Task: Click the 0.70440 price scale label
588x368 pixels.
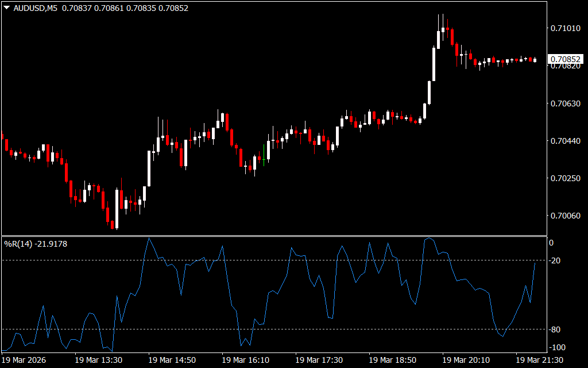Action: (x=565, y=141)
